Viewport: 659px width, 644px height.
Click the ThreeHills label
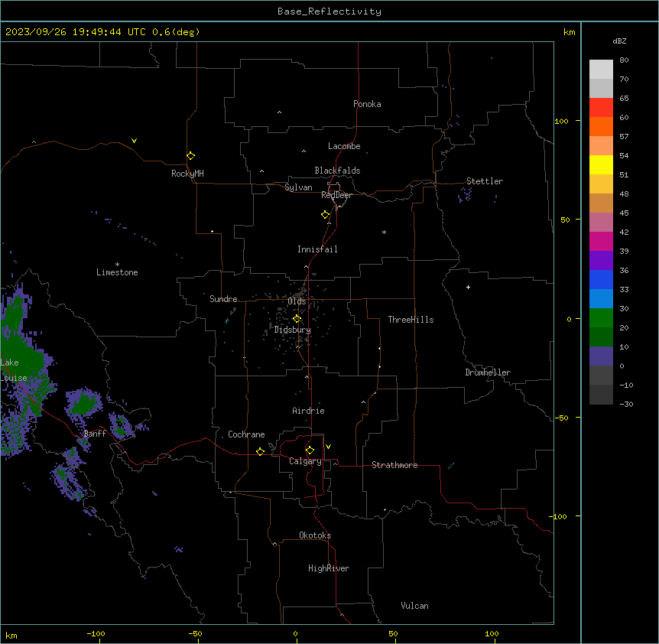coord(411,320)
